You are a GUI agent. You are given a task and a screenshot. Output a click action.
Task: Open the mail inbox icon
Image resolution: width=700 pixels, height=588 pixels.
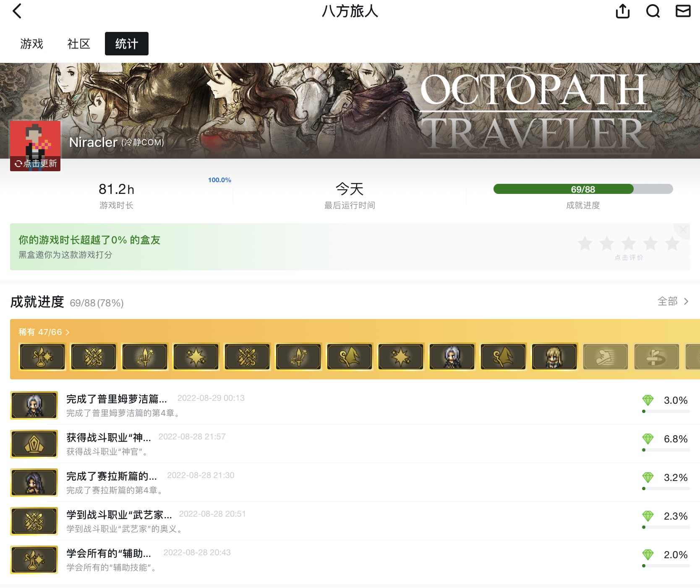tap(683, 11)
